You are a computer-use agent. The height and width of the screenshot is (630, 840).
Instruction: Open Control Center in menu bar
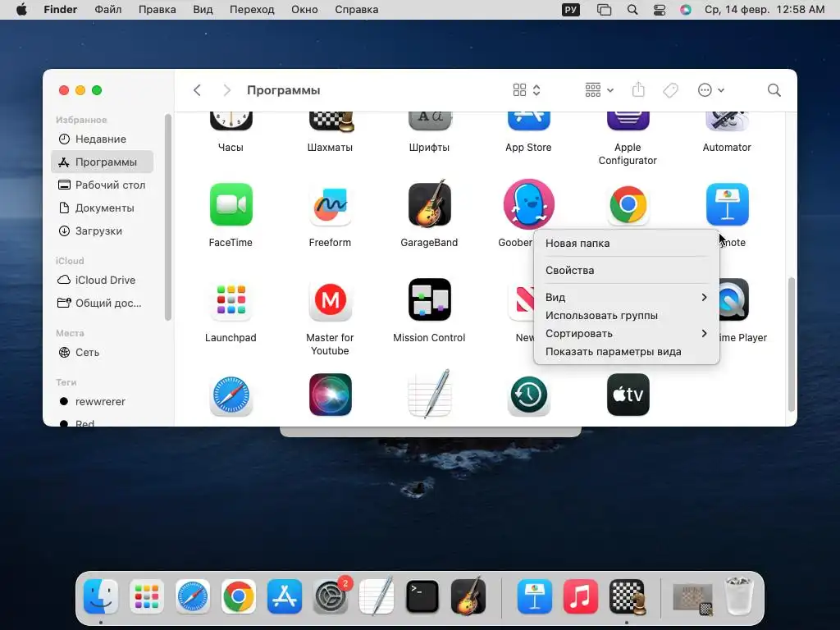tap(660, 10)
